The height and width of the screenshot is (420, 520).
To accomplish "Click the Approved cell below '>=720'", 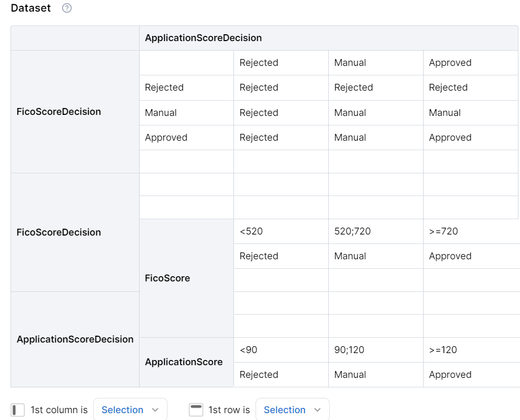I will click(x=470, y=256).
